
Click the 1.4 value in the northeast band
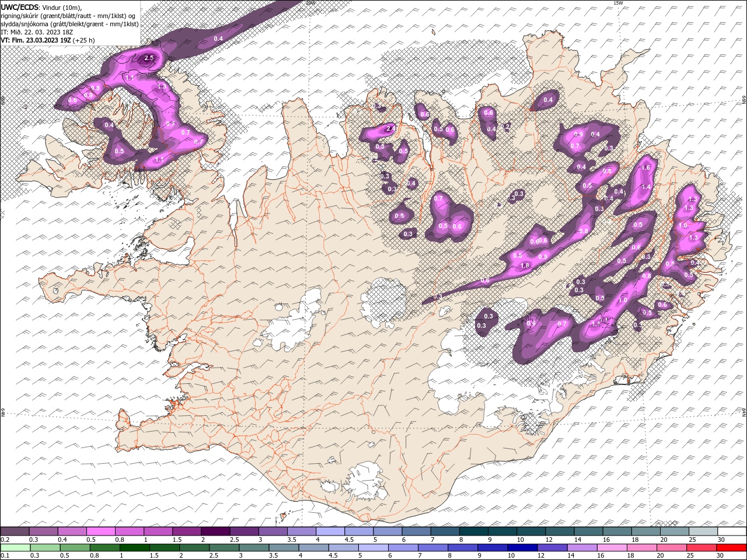point(645,187)
